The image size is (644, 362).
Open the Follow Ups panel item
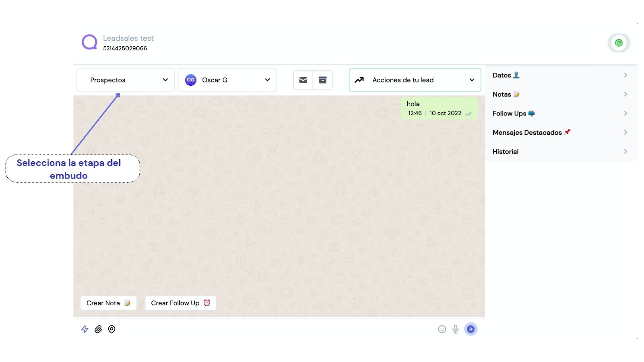[x=561, y=113]
